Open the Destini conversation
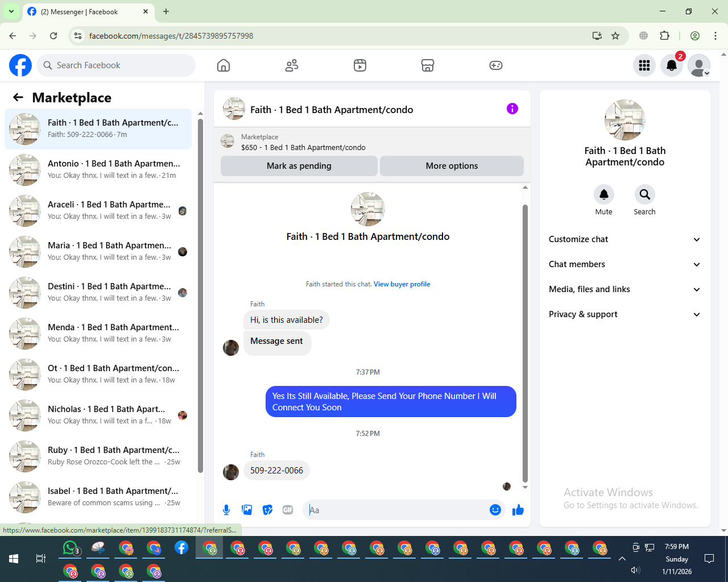 (98, 293)
